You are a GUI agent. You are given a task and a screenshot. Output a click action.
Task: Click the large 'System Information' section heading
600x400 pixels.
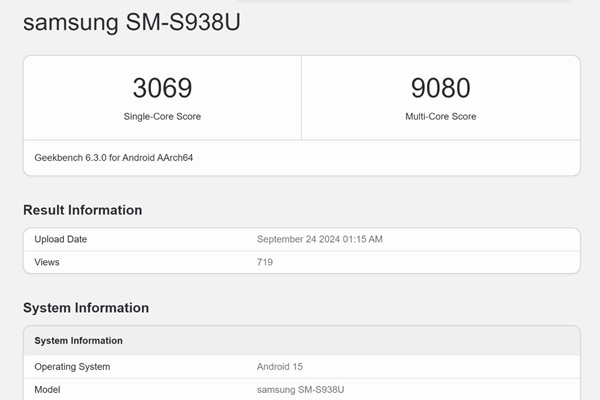click(86, 308)
